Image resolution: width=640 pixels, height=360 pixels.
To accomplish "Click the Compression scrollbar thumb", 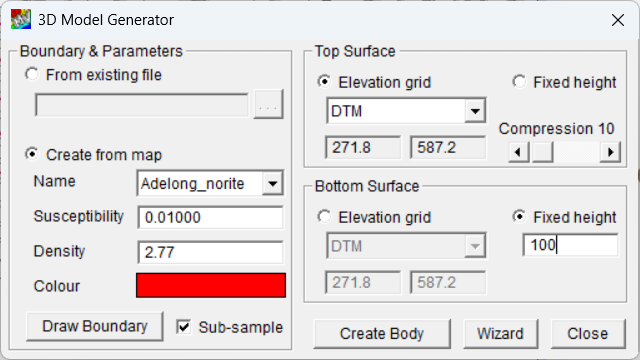I will click(x=543, y=152).
